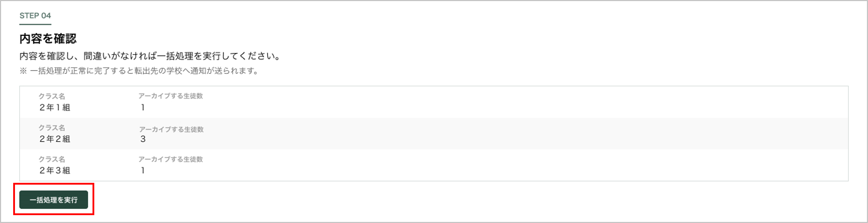Click the green underline beneath STEP 04
This screenshot has width=868, height=223.
pos(35,24)
